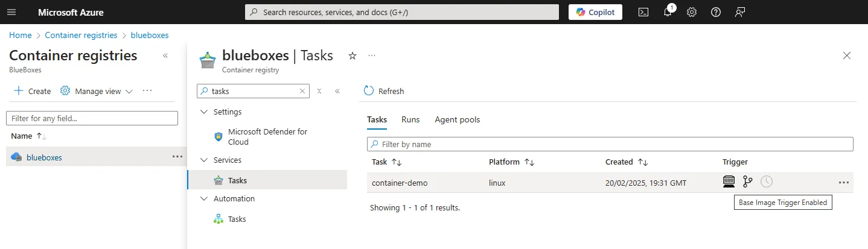Screen dimensions: 868x249
Task: Go to Container registries breadcrumb
Action: tap(81, 35)
